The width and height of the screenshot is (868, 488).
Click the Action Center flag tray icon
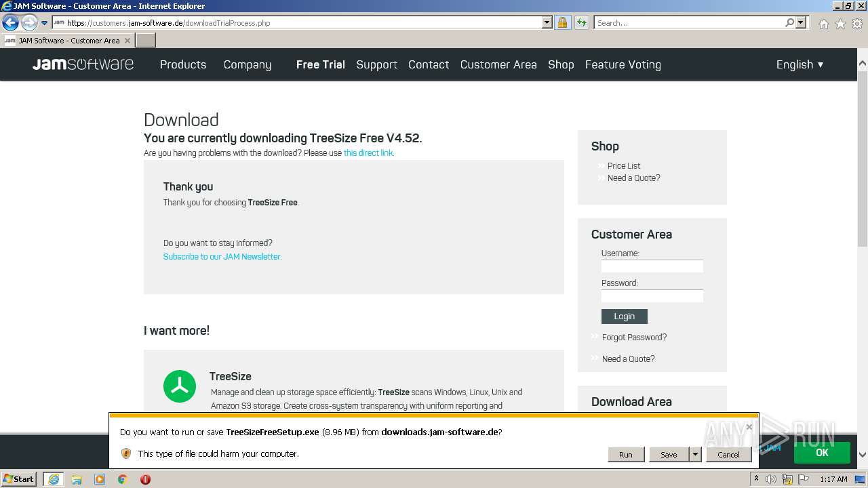coord(804,479)
